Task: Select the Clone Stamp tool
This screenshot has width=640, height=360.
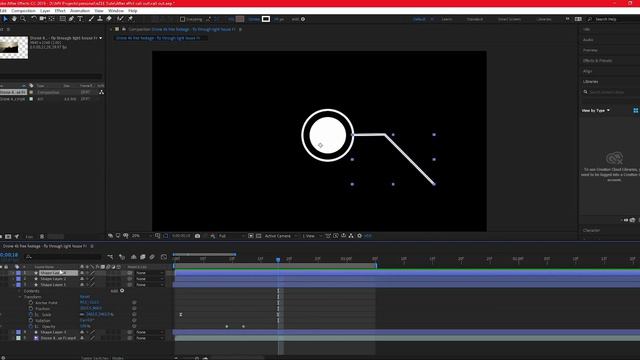Action: pyautogui.click(x=100, y=19)
